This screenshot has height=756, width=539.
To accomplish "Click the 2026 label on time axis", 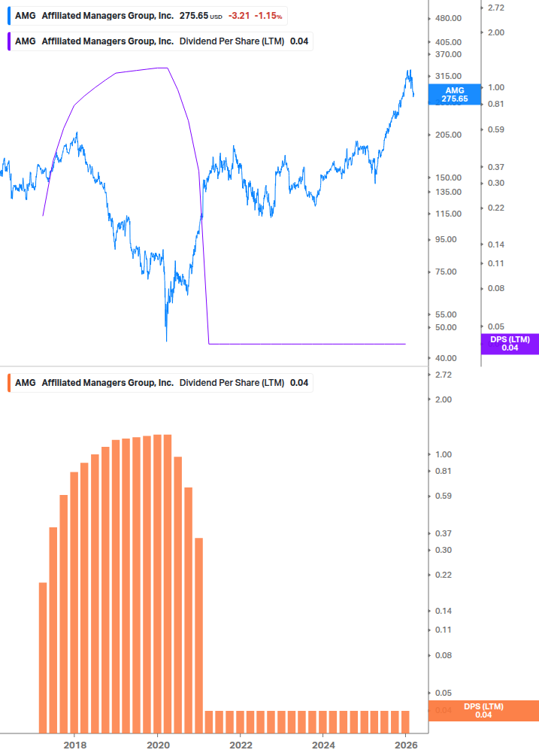I will [x=406, y=745].
